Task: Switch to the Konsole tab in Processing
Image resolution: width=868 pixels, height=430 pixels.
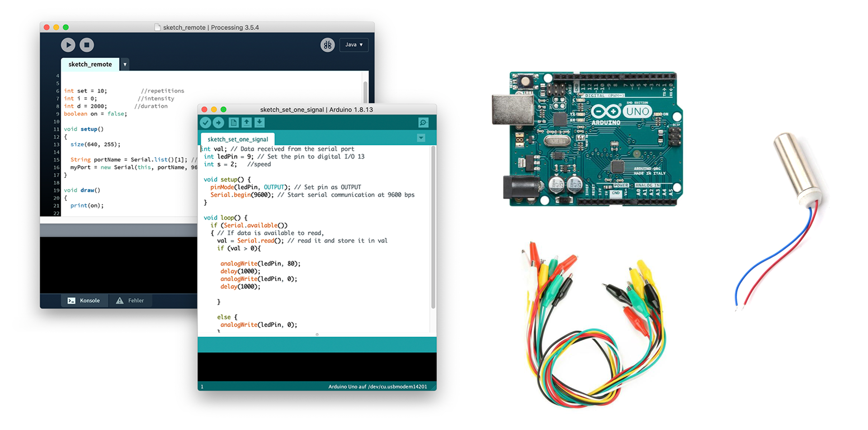Action: click(x=84, y=300)
